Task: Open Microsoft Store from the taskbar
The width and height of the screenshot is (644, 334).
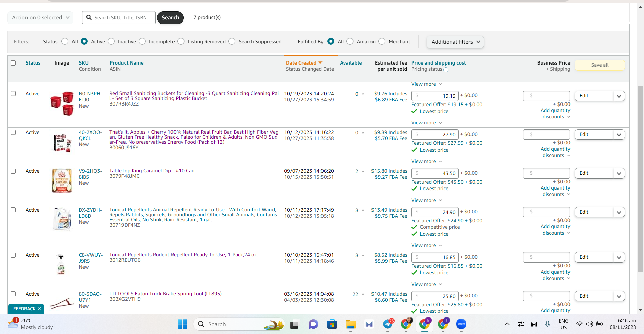Action: point(332,324)
